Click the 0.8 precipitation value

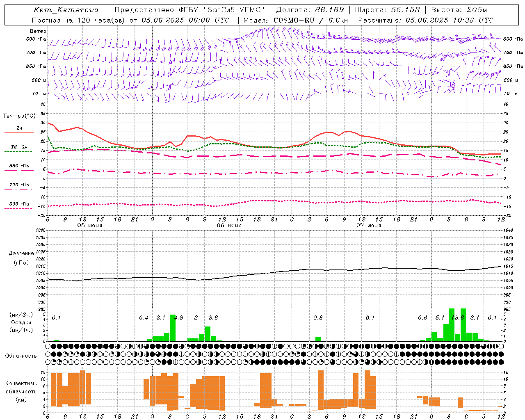pyautogui.click(x=318, y=318)
